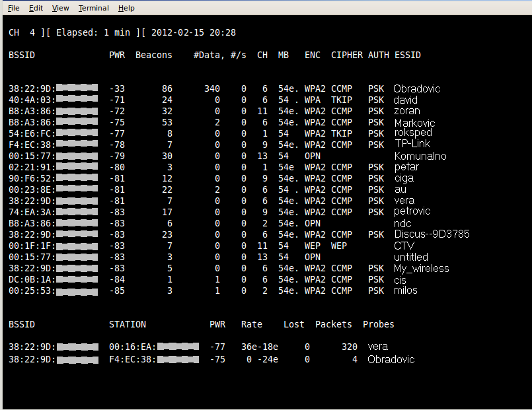This screenshot has width=532, height=410.
Task: Click the STATION column header
Action: pyautogui.click(x=127, y=324)
